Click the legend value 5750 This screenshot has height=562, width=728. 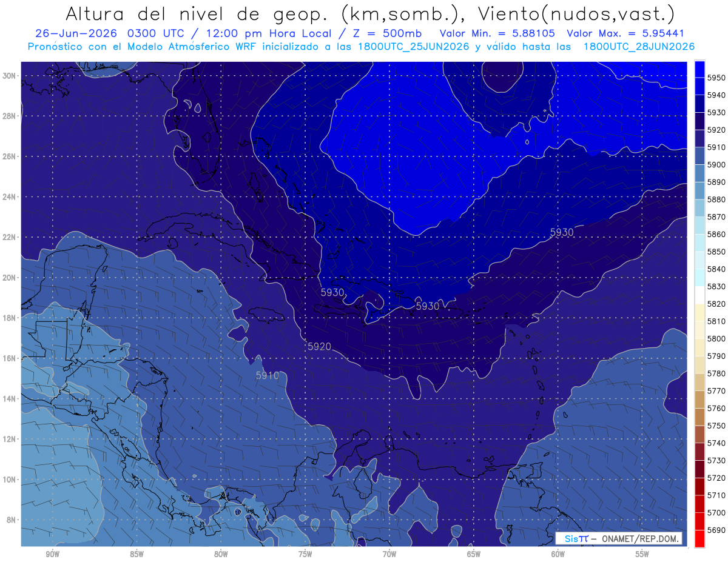[x=716, y=426]
